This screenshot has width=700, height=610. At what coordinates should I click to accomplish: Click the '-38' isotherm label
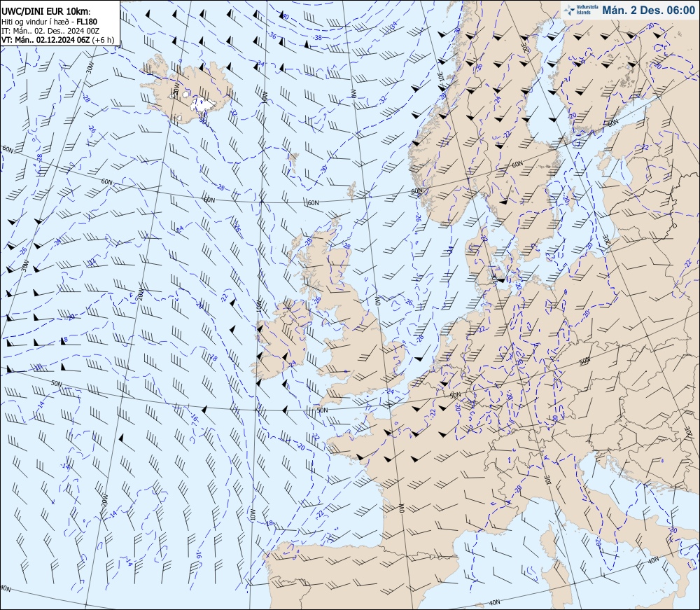pyautogui.click(x=317, y=38)
